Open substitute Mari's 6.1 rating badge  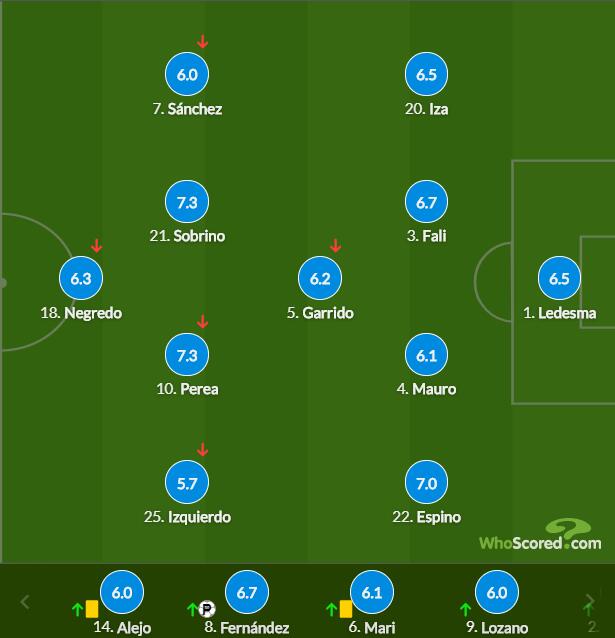372,593
